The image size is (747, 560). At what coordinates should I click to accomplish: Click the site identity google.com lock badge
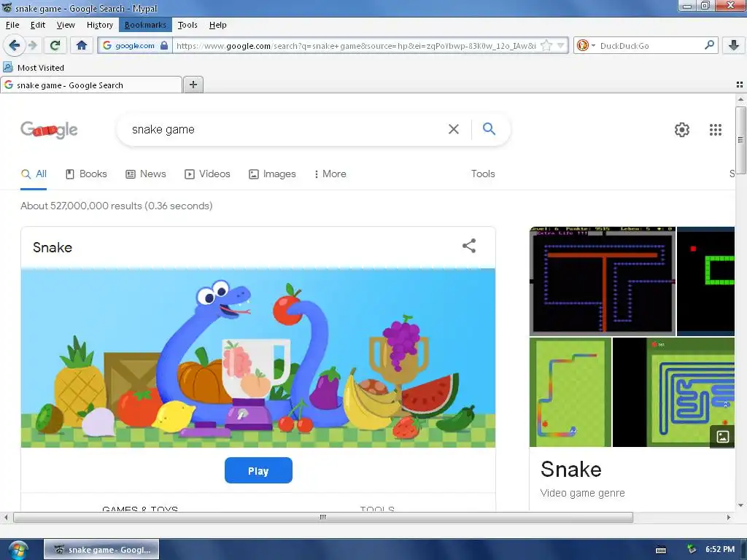[x=135, y=46]
